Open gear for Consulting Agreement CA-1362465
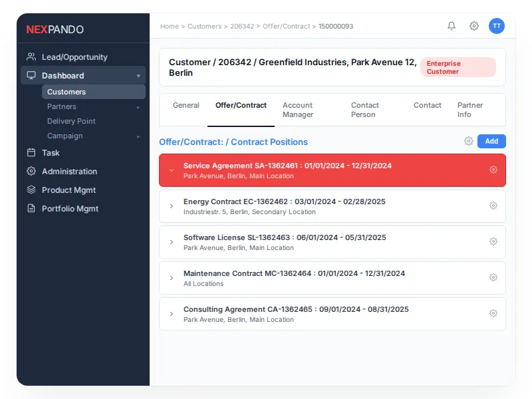 pyautogui.click(x=493, y=313)
